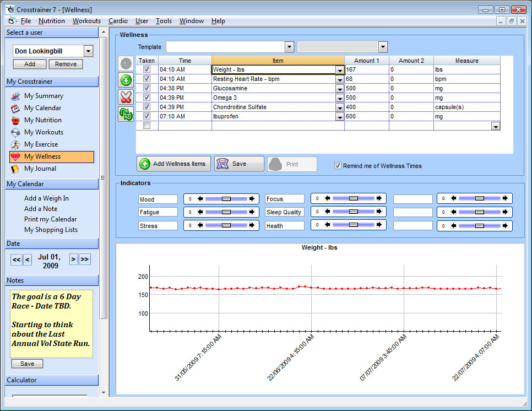Click the left sidebar scrollbar down arrow

104,393
